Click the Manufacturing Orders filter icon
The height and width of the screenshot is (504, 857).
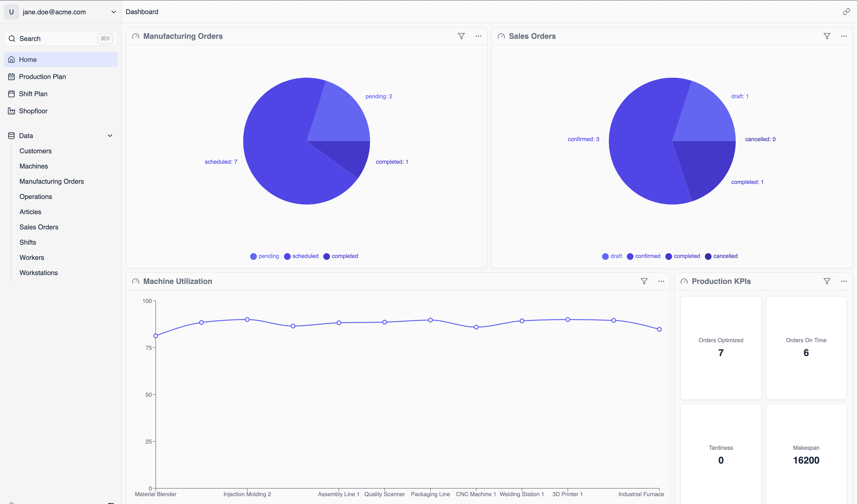click(461, 36)
